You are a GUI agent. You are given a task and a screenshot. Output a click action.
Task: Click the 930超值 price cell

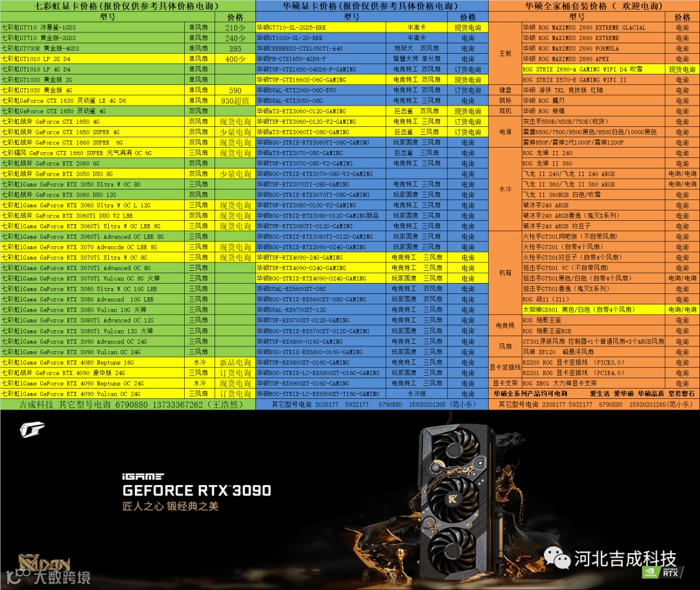[x=235, y=101]
